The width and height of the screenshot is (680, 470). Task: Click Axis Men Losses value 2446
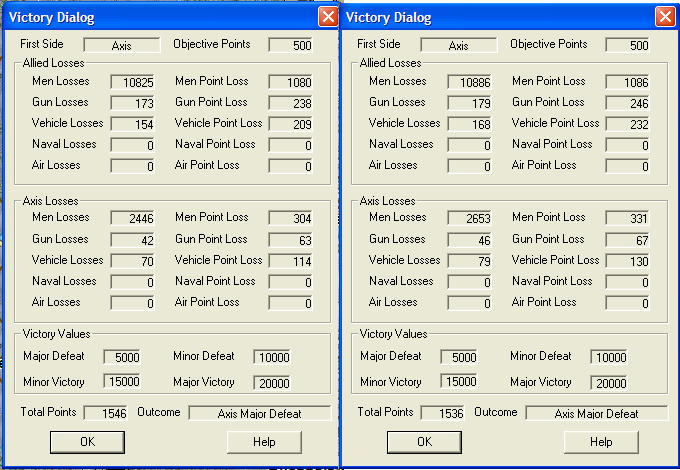[132, 218]
